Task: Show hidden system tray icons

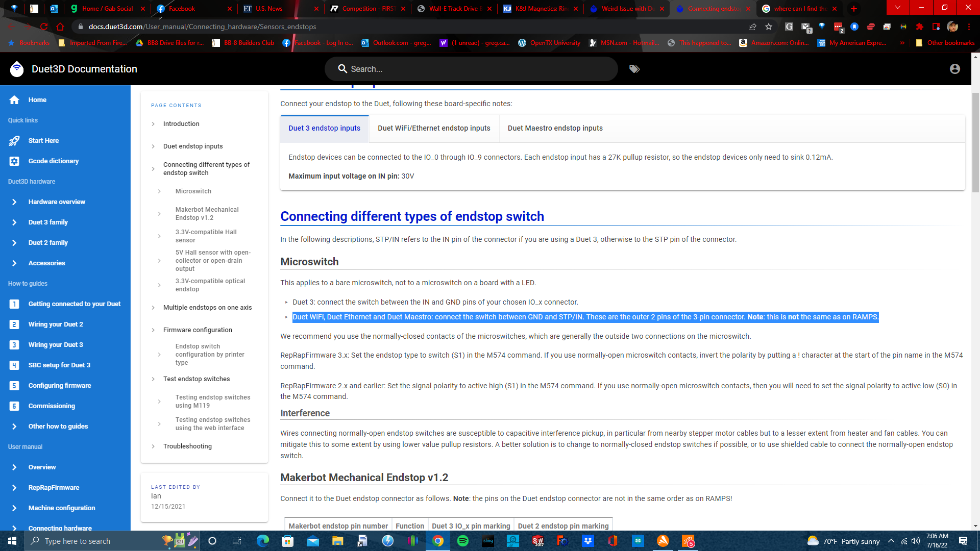Action: pyautogui.click(x=891, y=541)
